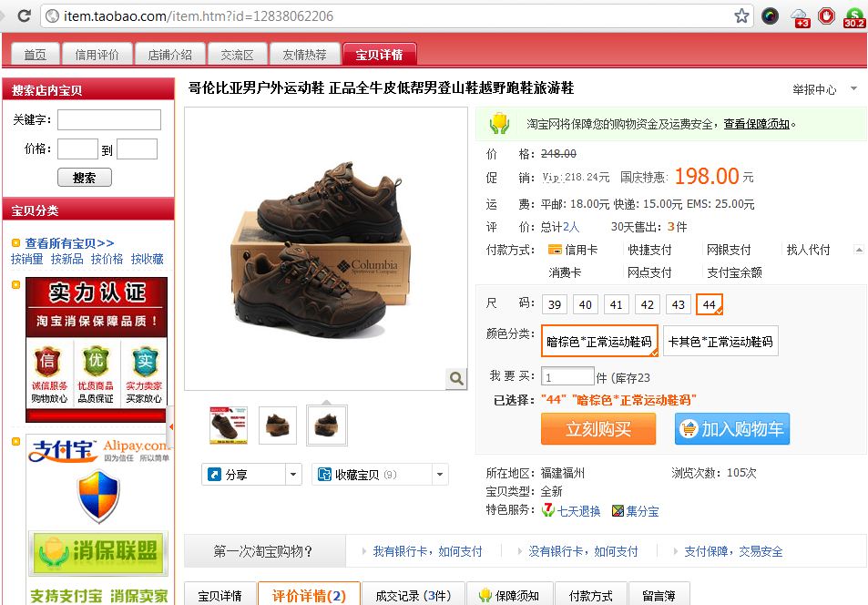Expand the 分享 share dropdown arrow
Image resolution: width=868 pixels, height=605 pixels.
pos(293,474)
